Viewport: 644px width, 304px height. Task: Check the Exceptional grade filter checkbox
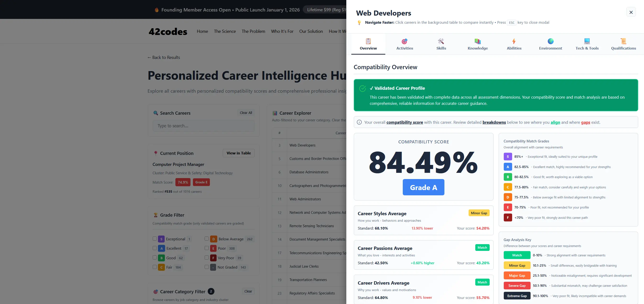pos(155,238)
